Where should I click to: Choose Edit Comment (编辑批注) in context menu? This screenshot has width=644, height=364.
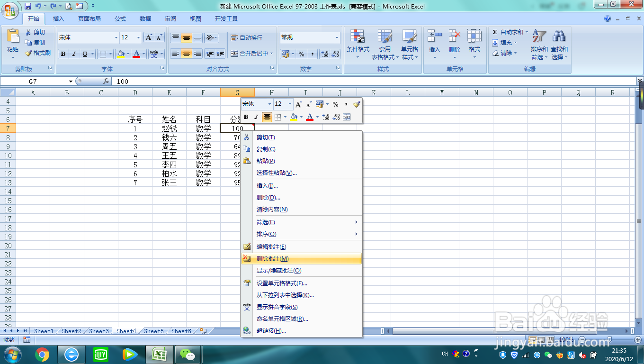pos(302,247)
